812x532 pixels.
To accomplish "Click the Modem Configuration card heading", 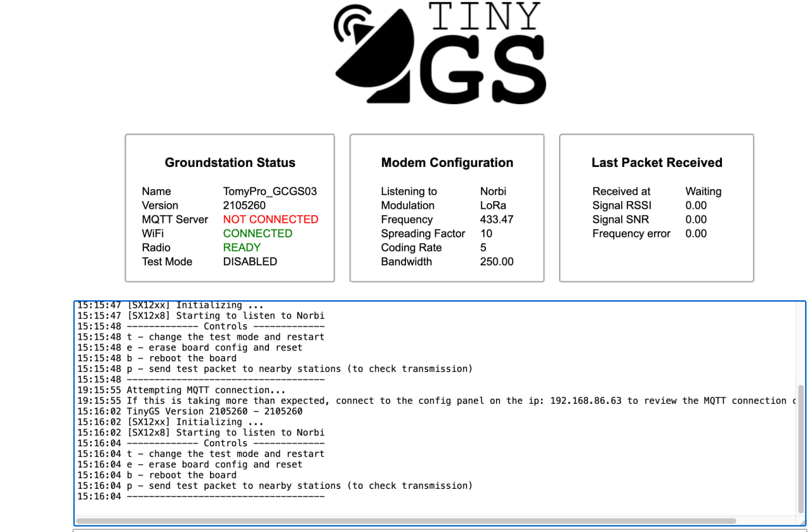I will tap(447, 163).
